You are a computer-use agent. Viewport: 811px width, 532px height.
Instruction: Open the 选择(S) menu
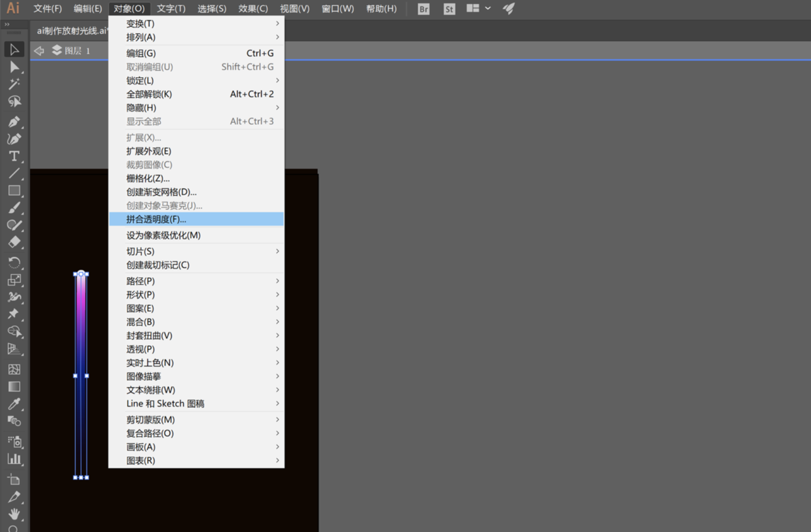pyautogui.click(x=212, y=8)
